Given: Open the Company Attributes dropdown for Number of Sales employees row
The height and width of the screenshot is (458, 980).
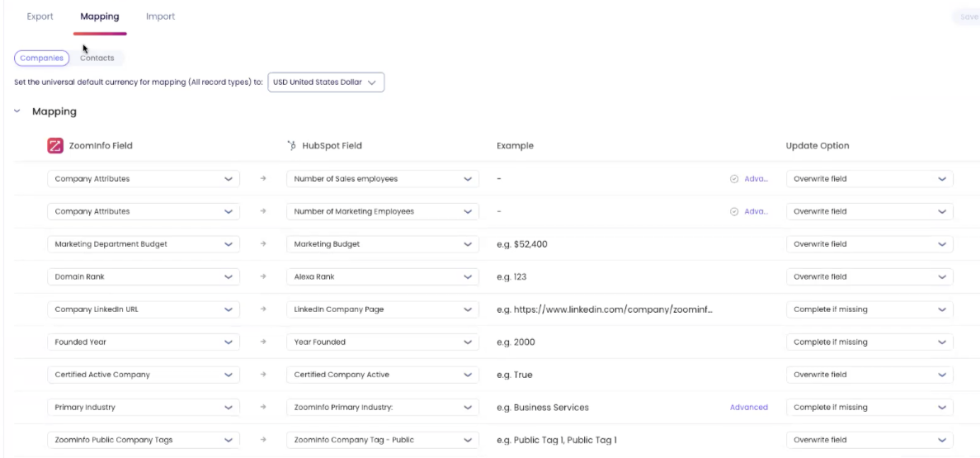Looking at the screenshot, I should (144, 179).
